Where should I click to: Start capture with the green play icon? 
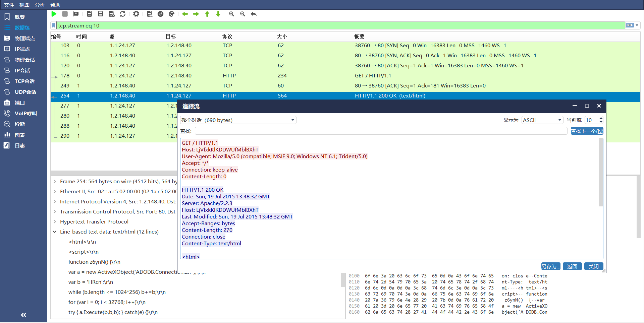54,14
